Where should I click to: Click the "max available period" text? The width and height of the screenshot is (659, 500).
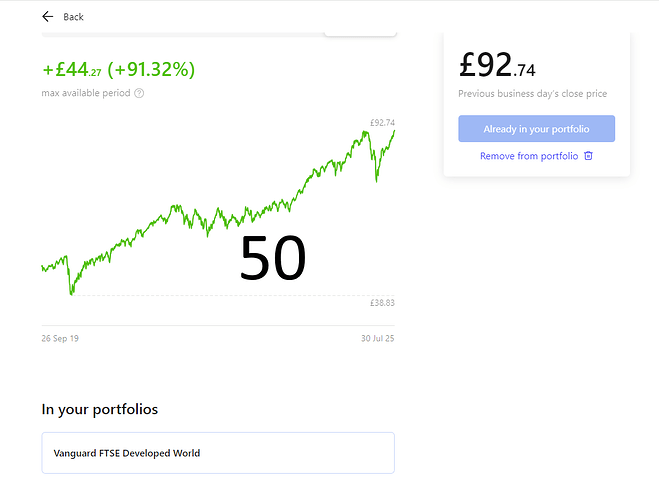86,93
